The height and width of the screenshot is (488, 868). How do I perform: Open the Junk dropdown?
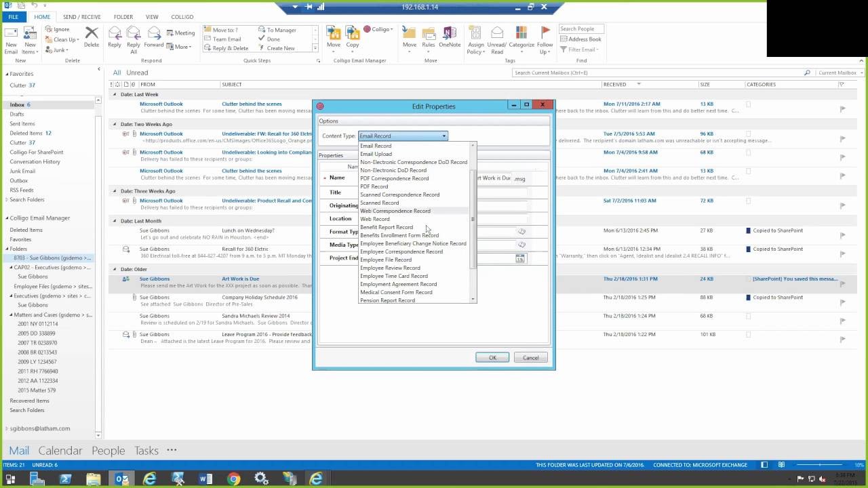(x=56, y=49)
